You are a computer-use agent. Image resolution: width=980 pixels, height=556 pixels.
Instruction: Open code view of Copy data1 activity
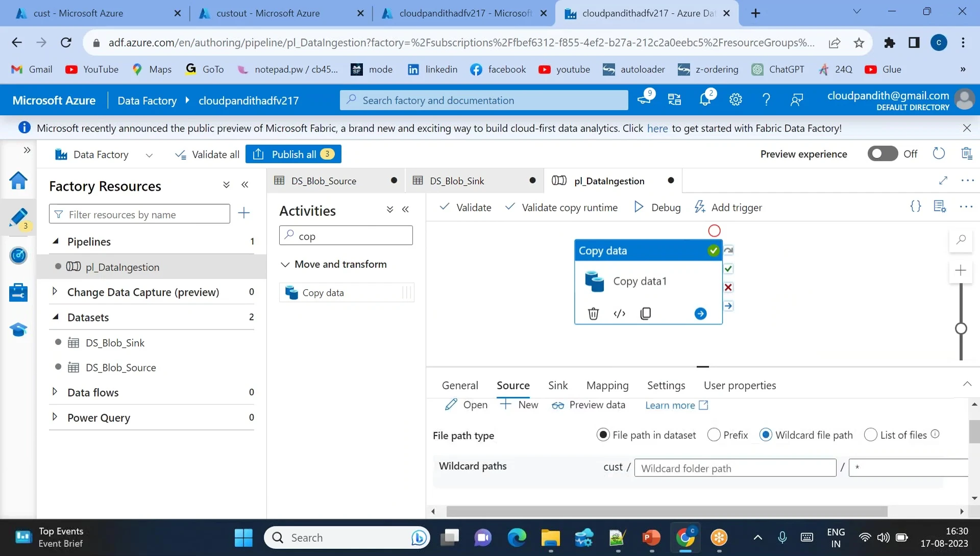coord(619,313)
